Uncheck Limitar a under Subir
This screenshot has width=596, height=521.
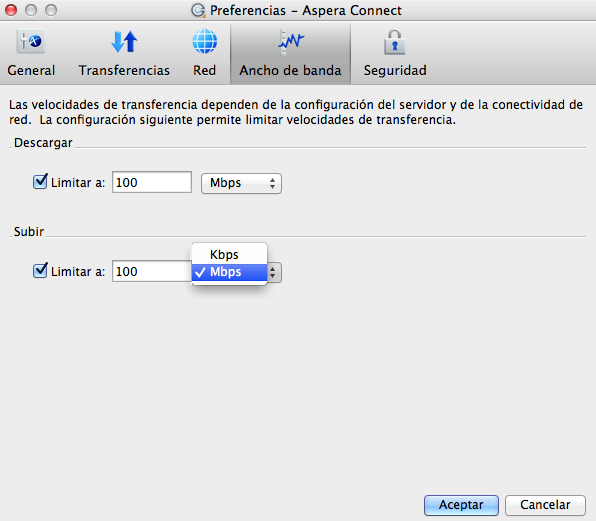[40, 270]
